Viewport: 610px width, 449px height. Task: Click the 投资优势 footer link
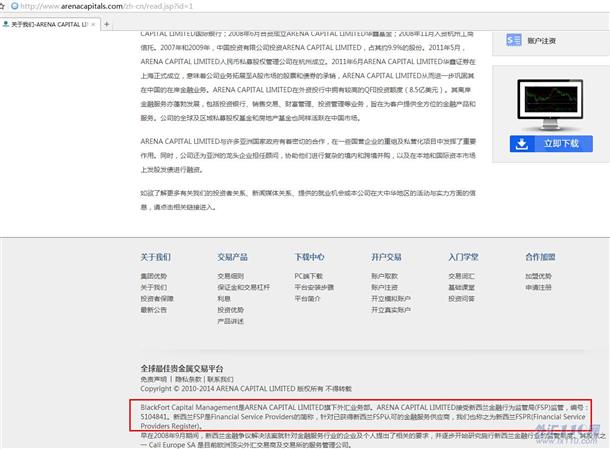coord(231,310)
